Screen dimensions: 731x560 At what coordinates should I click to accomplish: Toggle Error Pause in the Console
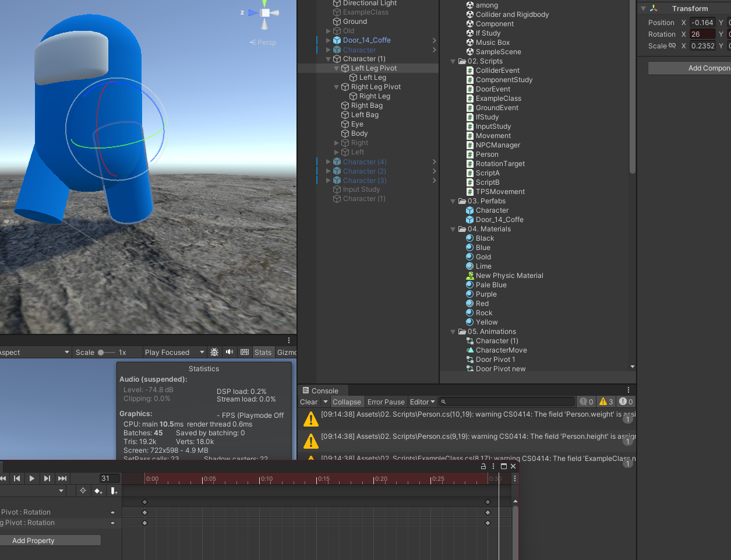coord(386,402)
